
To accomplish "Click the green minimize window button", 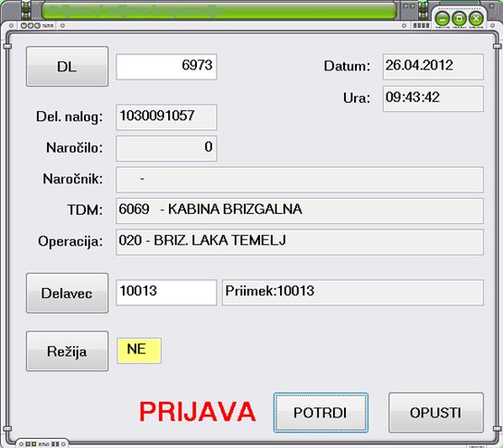I will [x=442, y=19].
